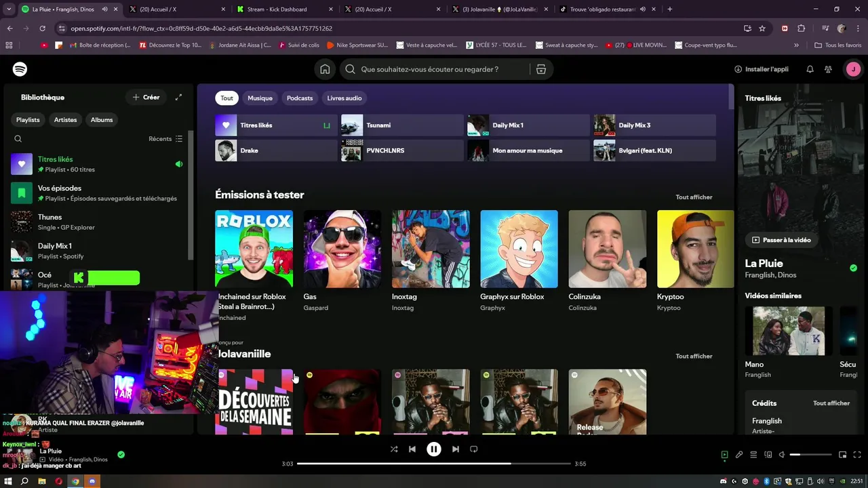
Task: Open the Lyrics microphone icon
Action: [739, 455]
